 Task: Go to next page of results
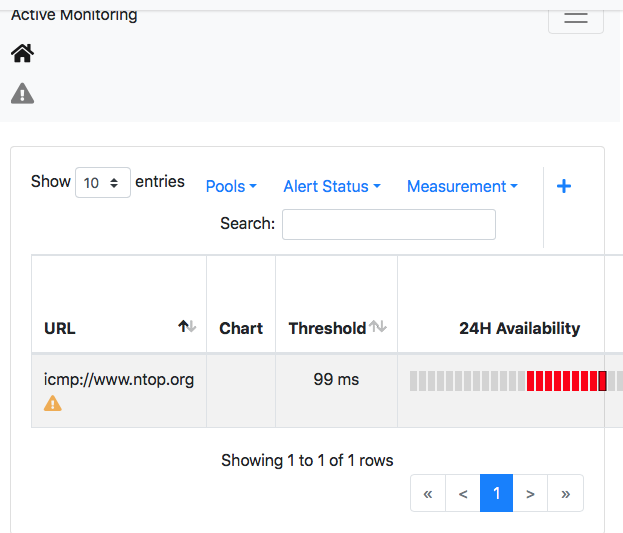[530, 493]
